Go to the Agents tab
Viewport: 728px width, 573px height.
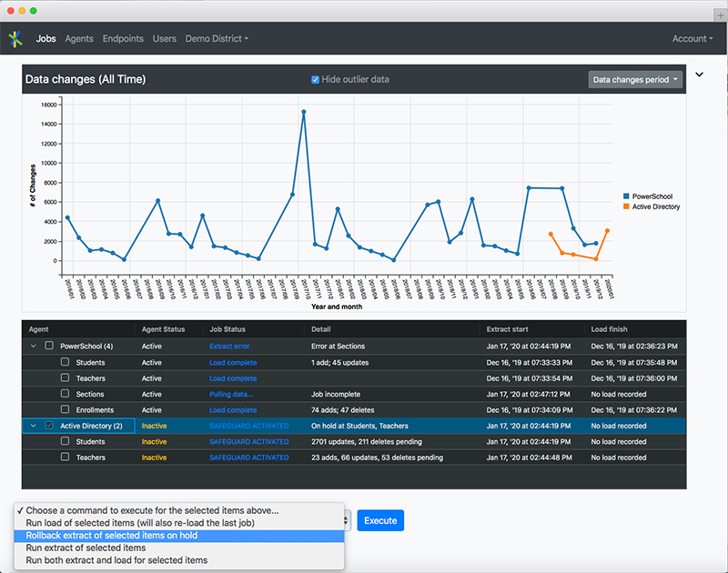click(x=79, y=39)
